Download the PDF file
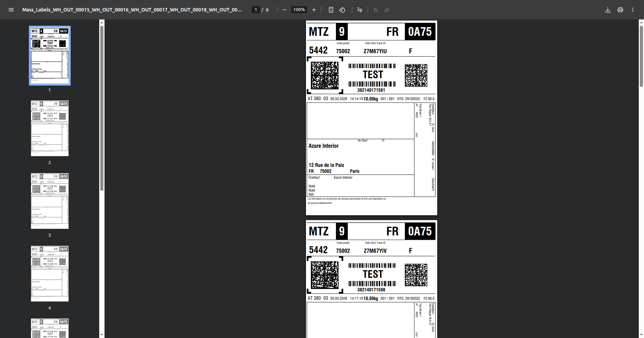Screen dimensions: 644x338 point(608,10)
